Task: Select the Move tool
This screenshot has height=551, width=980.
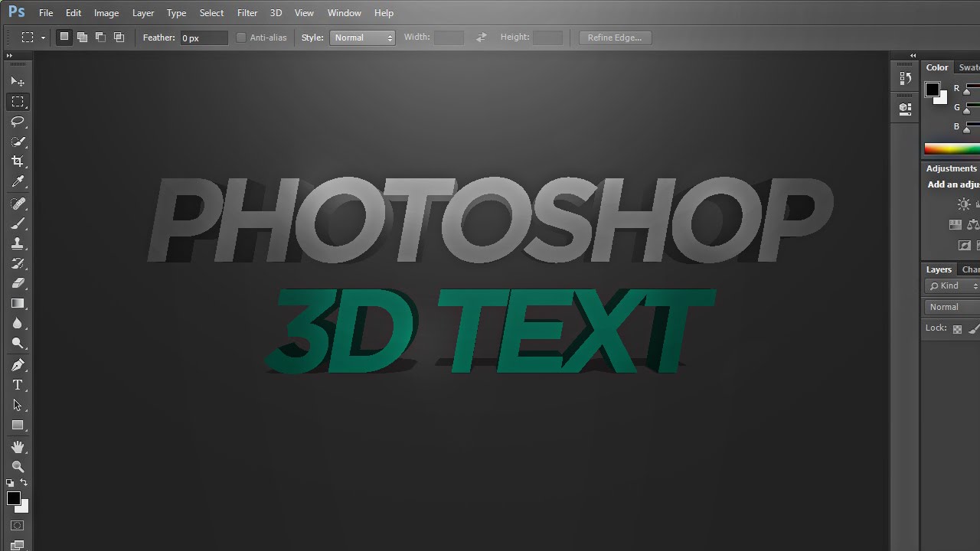Action: click(18, 81)
